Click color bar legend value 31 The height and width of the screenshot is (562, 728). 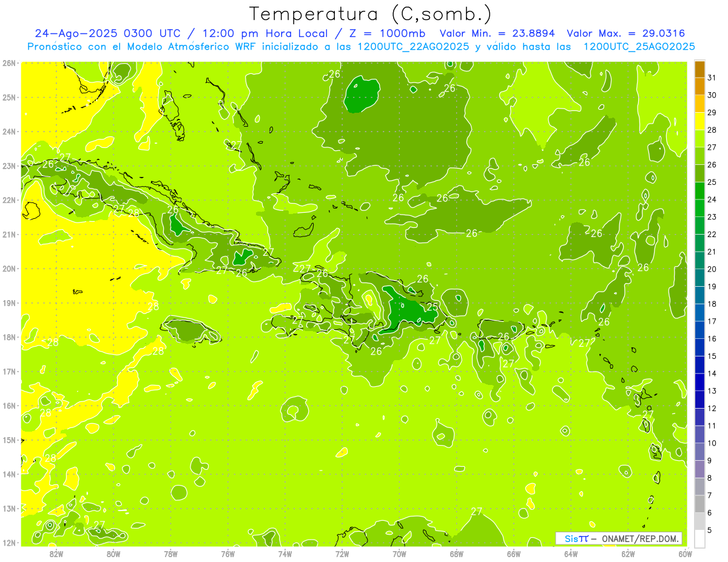pos(712,77)
